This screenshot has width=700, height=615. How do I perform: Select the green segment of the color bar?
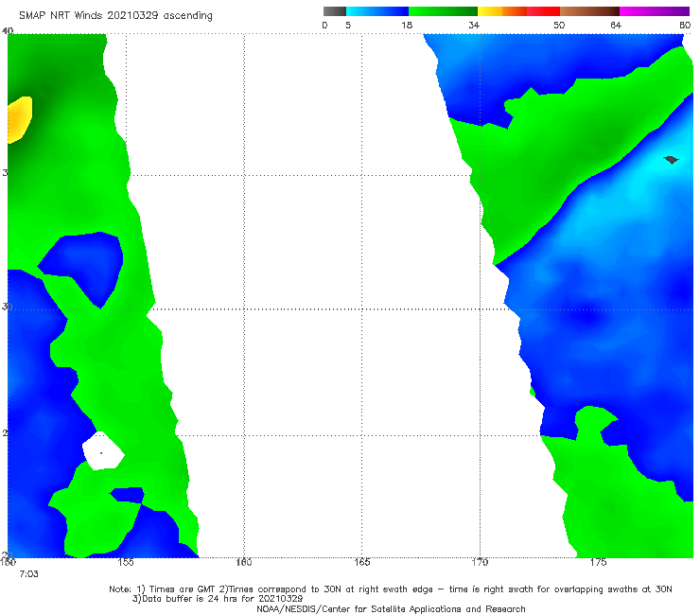tap(443, 11)
